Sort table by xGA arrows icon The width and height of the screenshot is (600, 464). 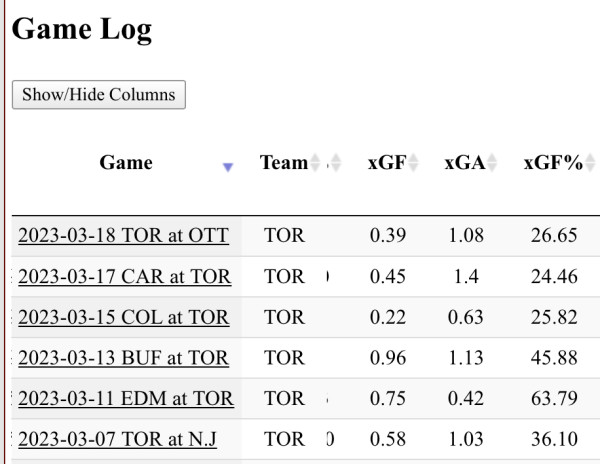[491, 163]
